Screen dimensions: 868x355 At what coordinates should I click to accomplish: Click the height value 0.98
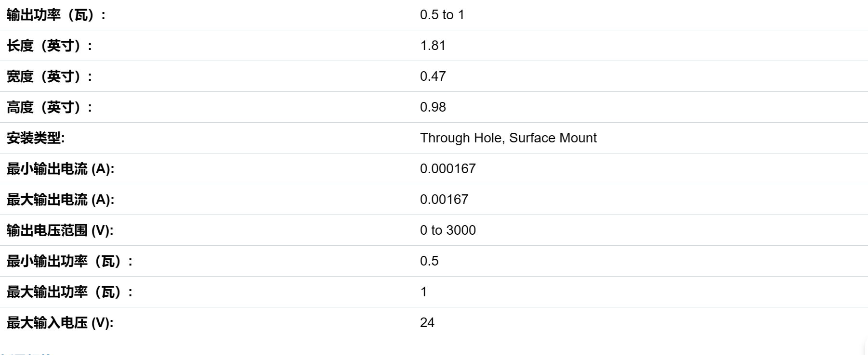433,107
